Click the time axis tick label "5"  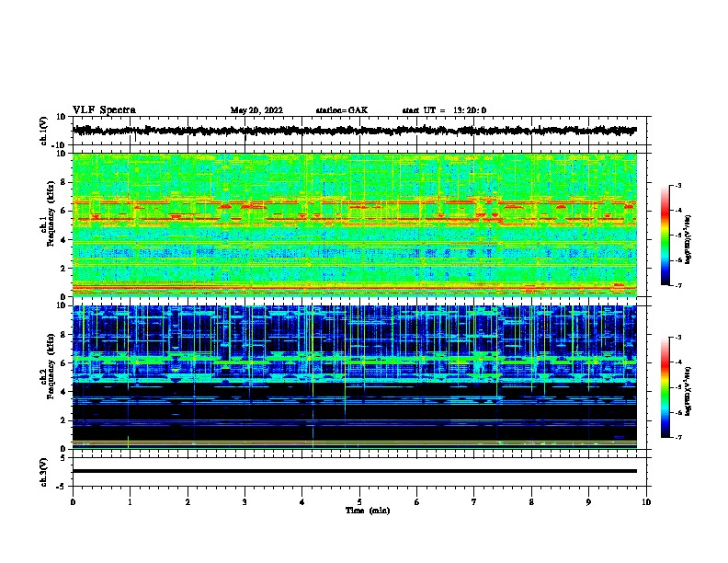point(359,502)
